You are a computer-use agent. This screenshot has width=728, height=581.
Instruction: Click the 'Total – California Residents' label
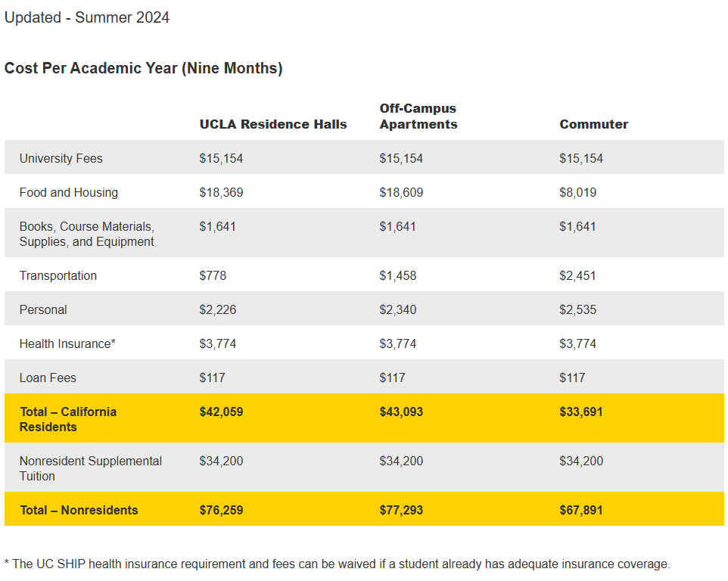(68, 420)
